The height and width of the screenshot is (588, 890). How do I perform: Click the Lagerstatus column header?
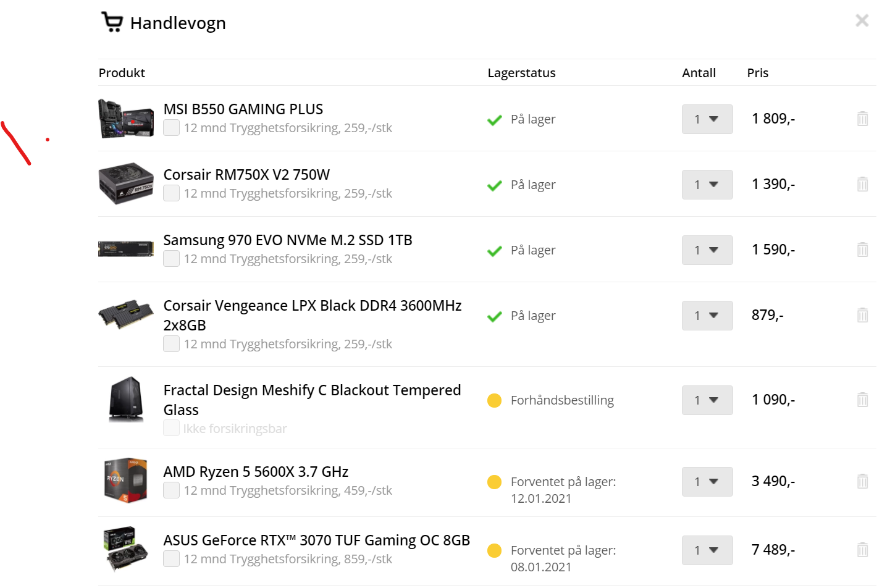coord(522,73)
